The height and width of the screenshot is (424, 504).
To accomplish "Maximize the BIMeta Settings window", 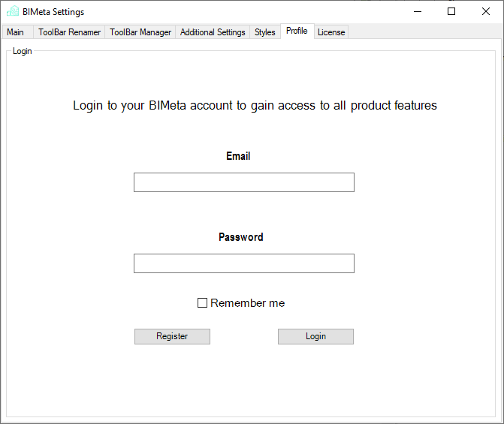I will (x=451, y=11).
